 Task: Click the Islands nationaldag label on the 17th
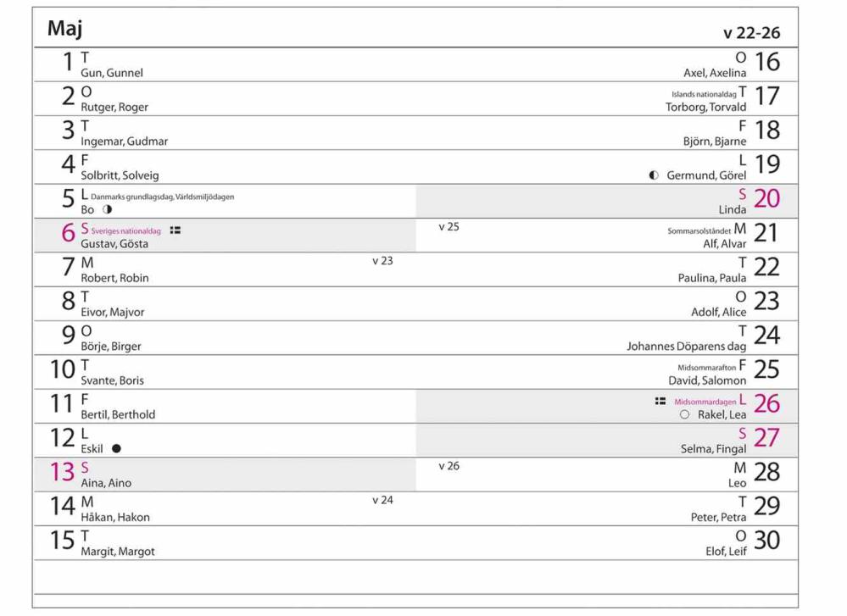tap(704, 94)
